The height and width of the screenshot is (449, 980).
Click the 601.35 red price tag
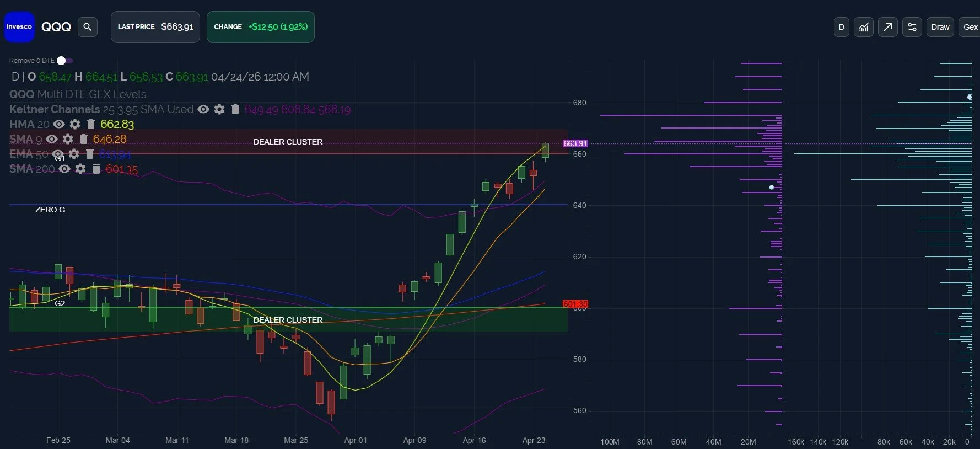575,304
